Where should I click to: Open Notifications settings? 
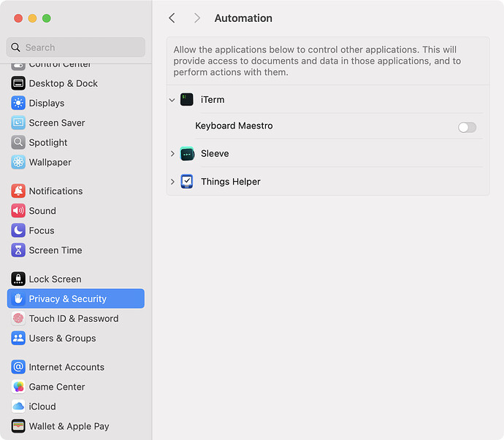tap(56, 191)
